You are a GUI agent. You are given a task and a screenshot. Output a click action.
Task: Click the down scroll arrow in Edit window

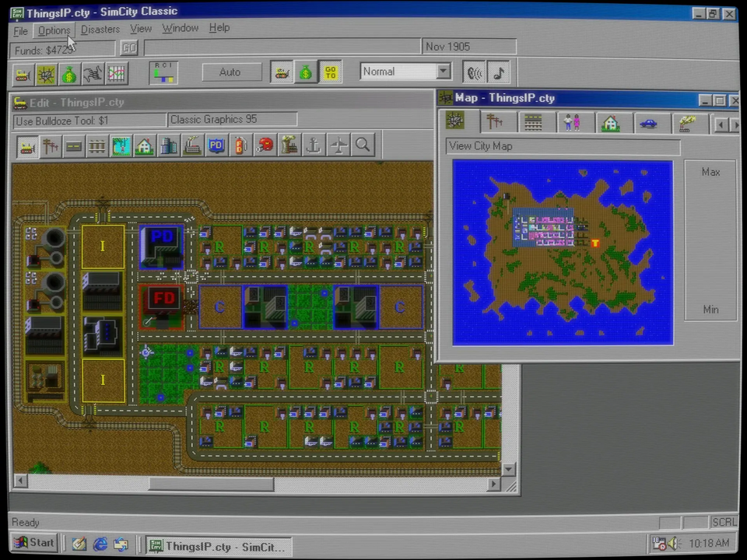click(x=509, y=469)
